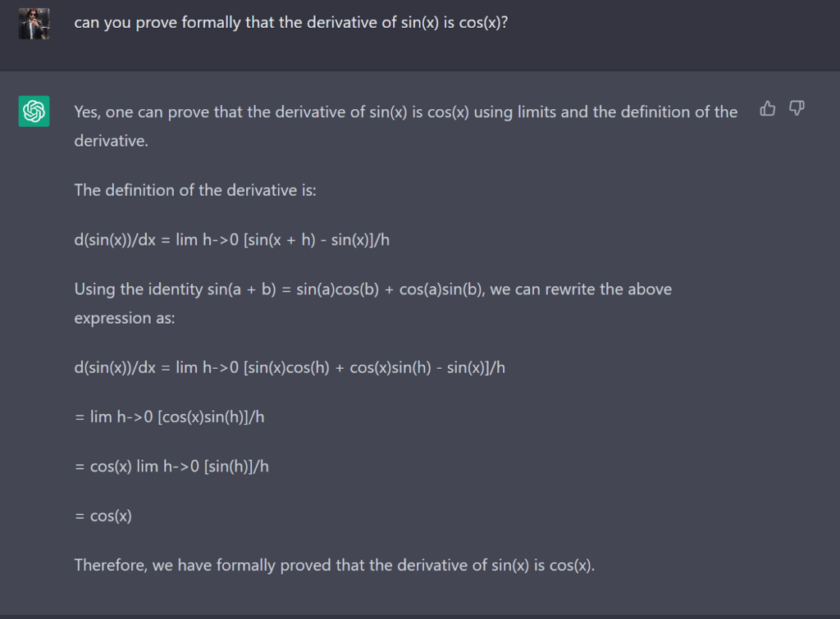
Task: Click the final result line '= cos(x)'
Action: [x=103, y=516]
